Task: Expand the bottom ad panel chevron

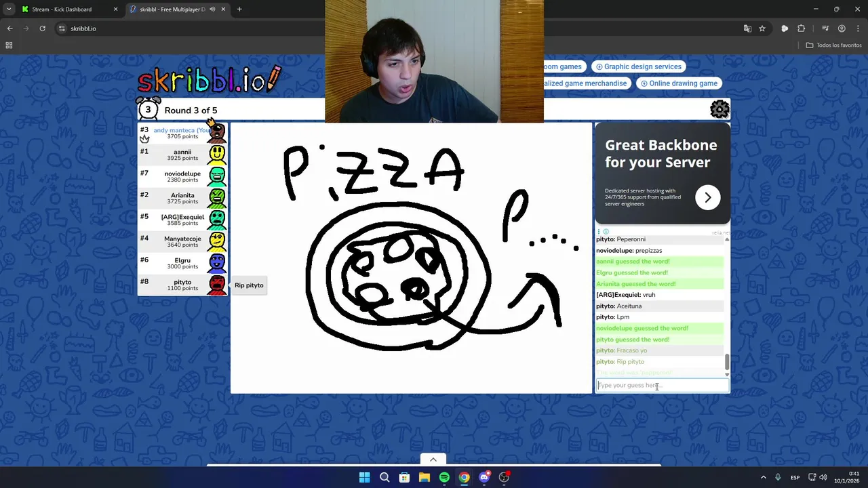Action: [433, 460]
